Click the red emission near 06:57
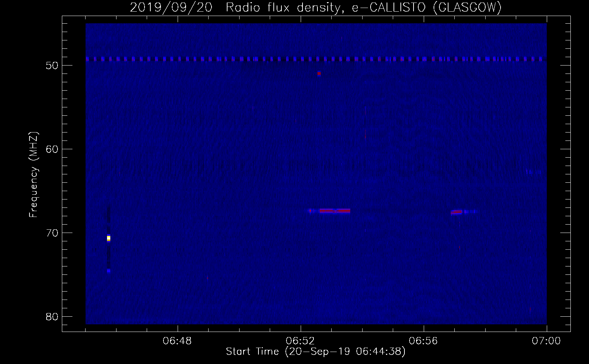 pyautogui.click(x=456, y=212)
